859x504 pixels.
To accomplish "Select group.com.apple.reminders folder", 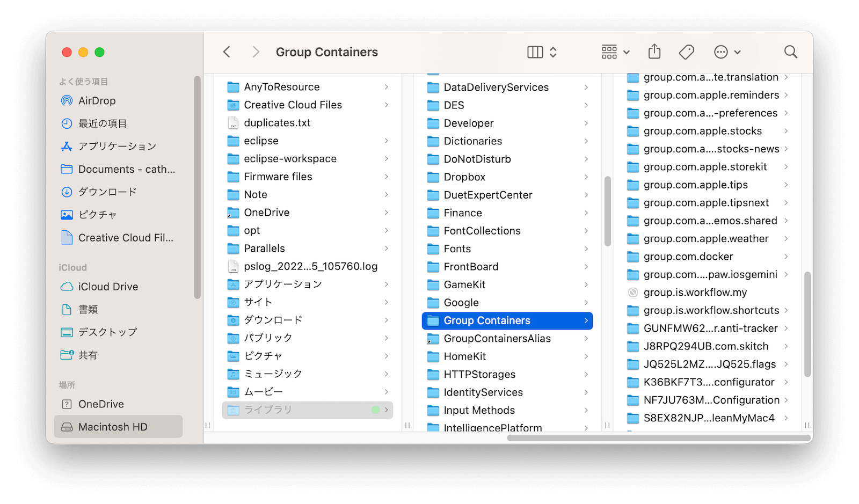I will 707,95.
